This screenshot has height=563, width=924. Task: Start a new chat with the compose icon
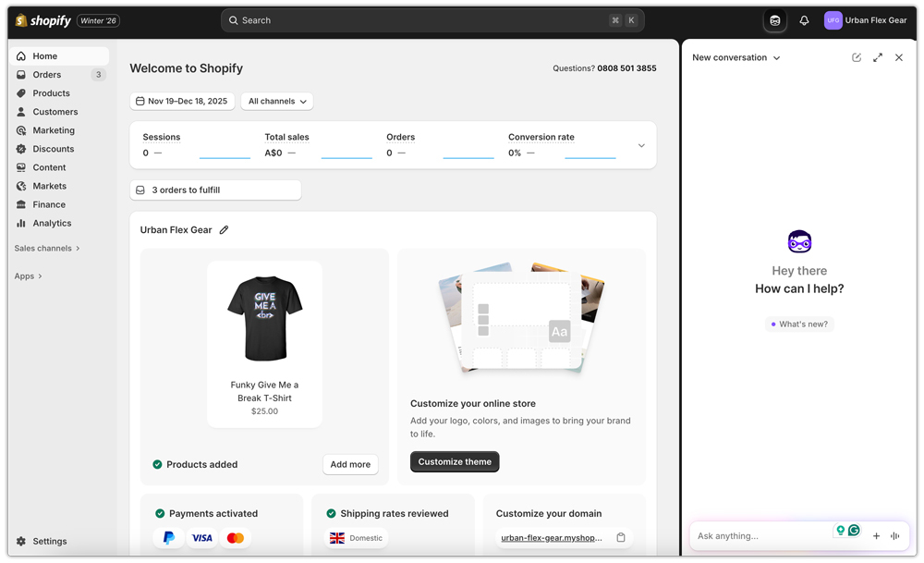click(856, 57)
